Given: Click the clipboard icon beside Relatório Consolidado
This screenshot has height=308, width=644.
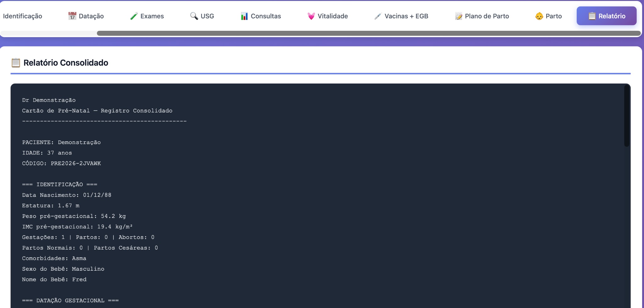Looking at the screenshot, I should 16,63.
